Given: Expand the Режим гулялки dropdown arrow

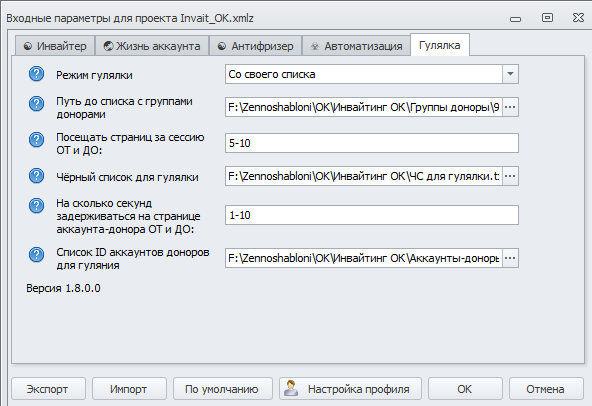Looking at the screenshot, I should pyautogui.click(x=510, y=74).
